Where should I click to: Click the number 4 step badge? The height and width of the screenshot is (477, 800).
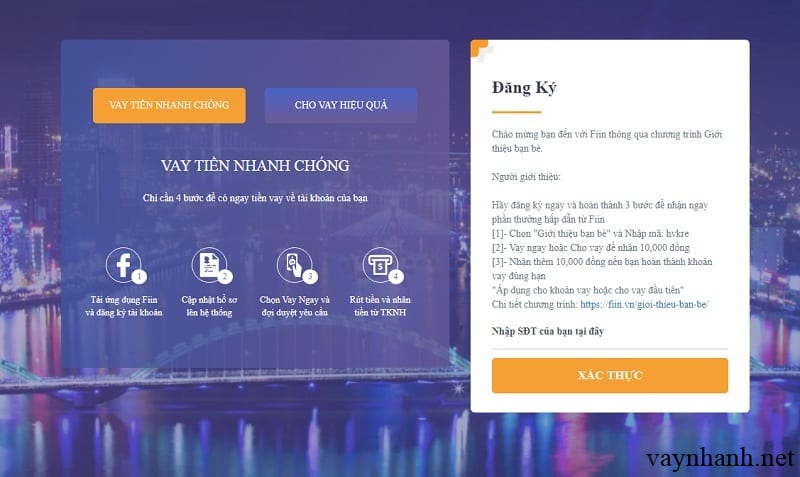click(396, 277)
